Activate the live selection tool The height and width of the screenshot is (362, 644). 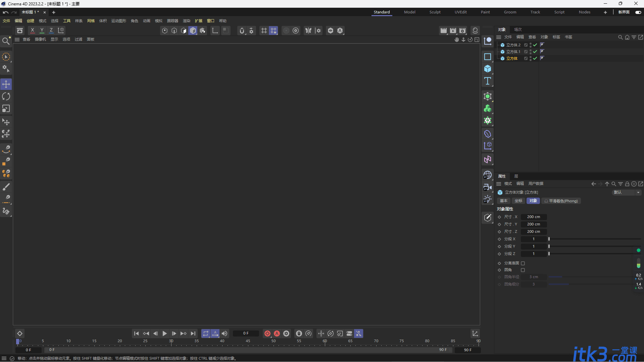point(6,57)
